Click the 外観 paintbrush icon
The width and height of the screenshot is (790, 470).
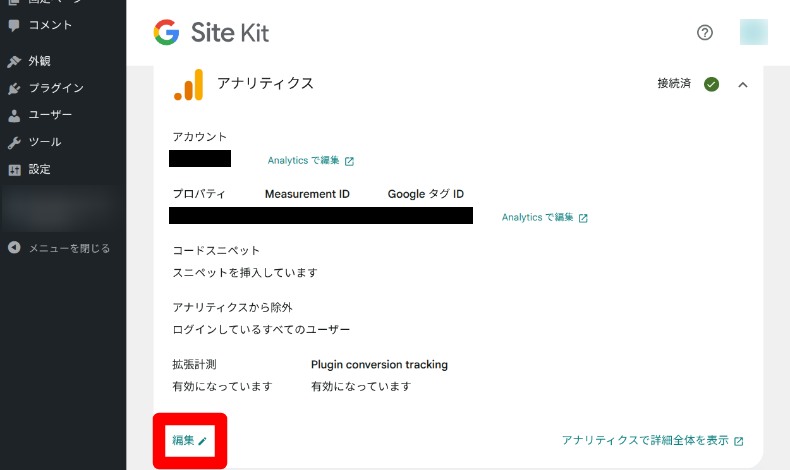[14, 61]
